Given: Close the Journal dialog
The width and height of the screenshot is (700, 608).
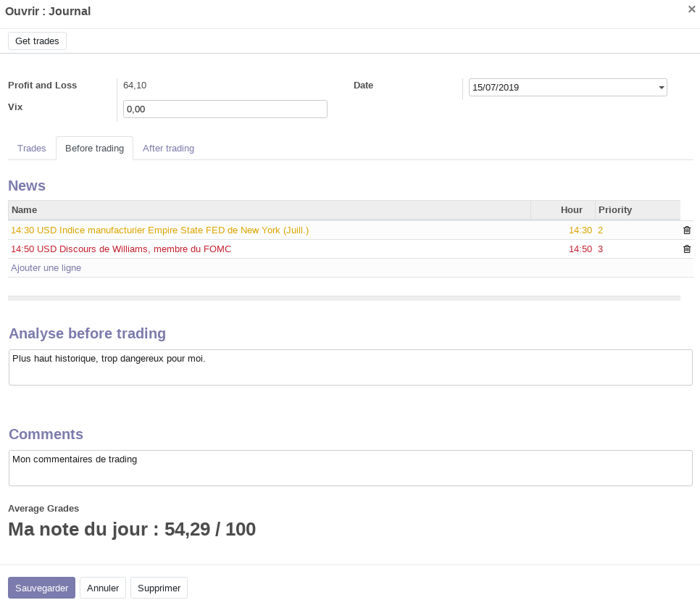Looking at the screenshot, I should pos(691,9).
